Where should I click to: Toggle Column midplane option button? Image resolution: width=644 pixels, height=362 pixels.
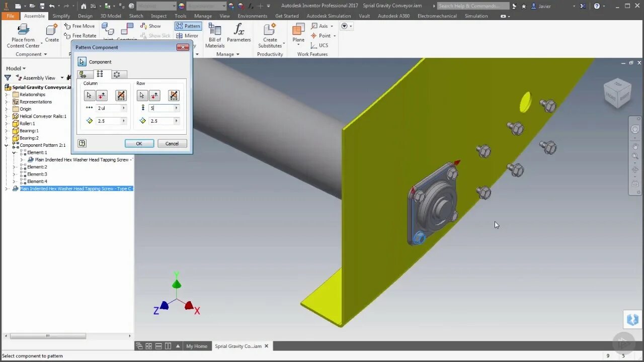click(x=121, y=96)
